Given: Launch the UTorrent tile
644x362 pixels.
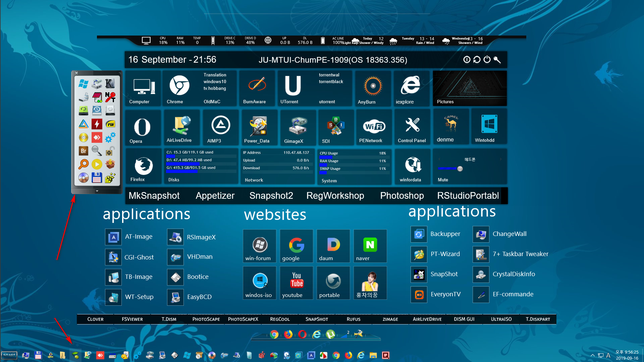Looking at the screenshot, I should click(292, 89).
